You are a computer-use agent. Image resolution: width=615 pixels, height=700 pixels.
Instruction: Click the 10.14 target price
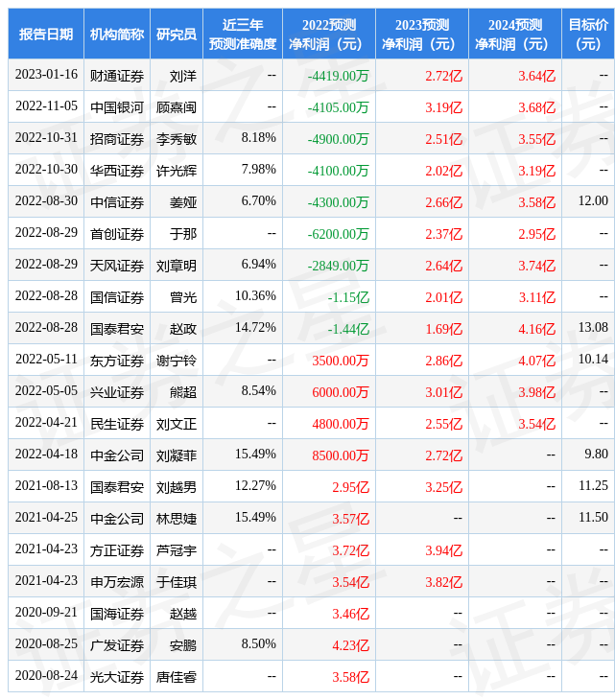(593, 360)
